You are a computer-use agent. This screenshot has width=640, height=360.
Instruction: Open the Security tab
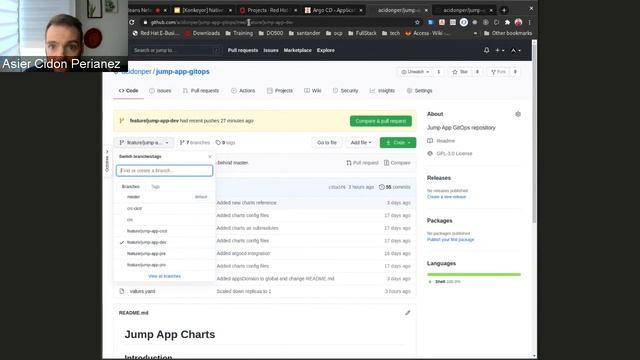click(345, 91)
